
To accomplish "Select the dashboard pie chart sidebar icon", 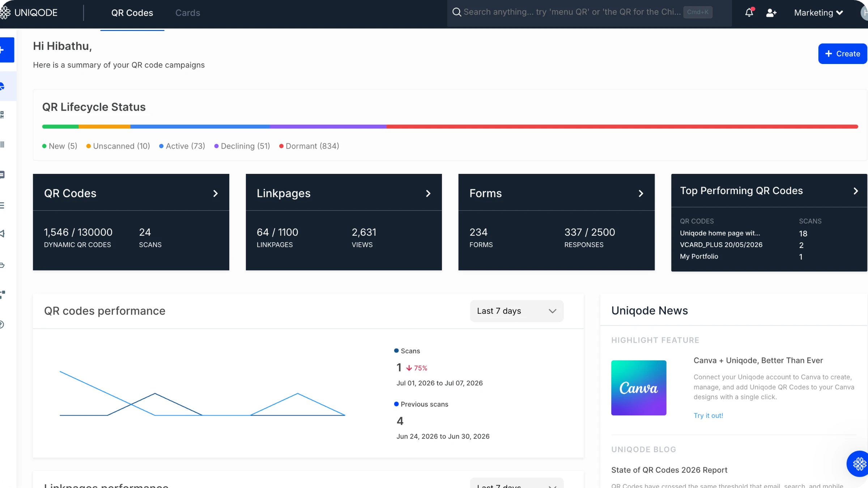I will tap(4, 86).
